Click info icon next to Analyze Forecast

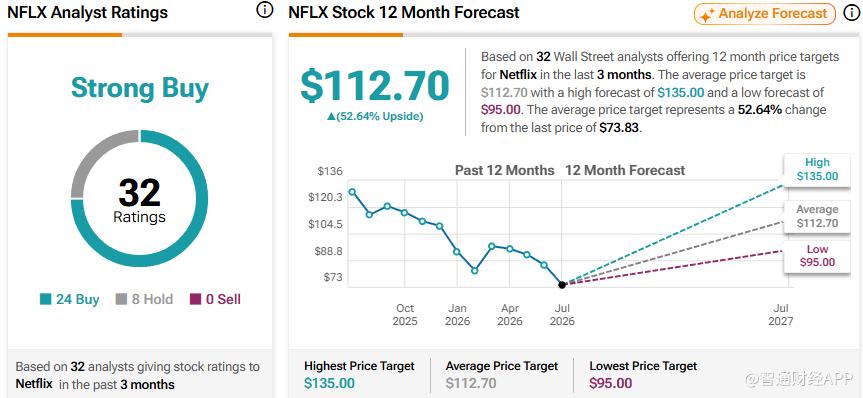tap(851, 14)
